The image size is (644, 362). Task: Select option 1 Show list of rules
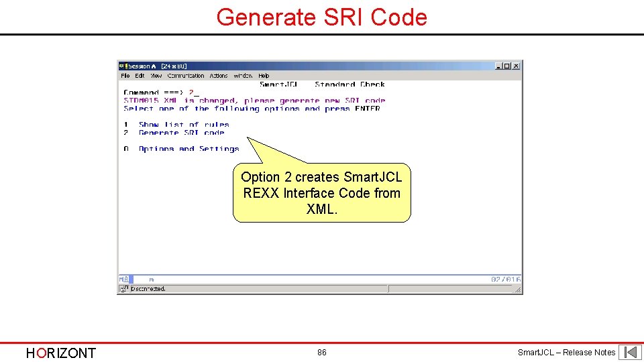[x=176, y=125]
